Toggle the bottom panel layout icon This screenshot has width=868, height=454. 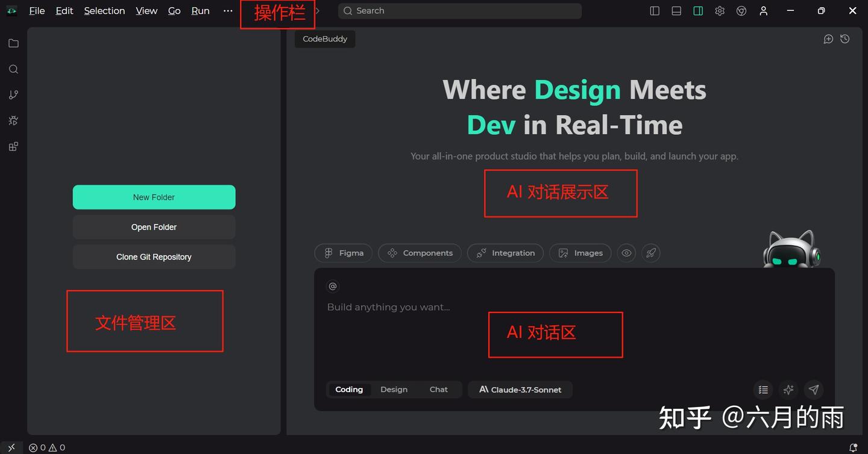coord(676,10)
